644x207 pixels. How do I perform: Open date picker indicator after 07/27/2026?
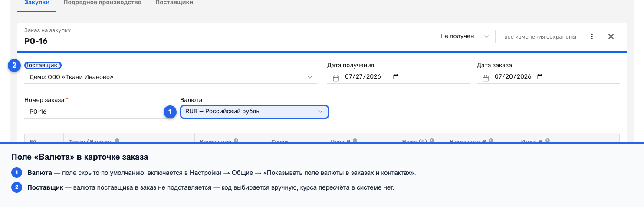[395, 77]
